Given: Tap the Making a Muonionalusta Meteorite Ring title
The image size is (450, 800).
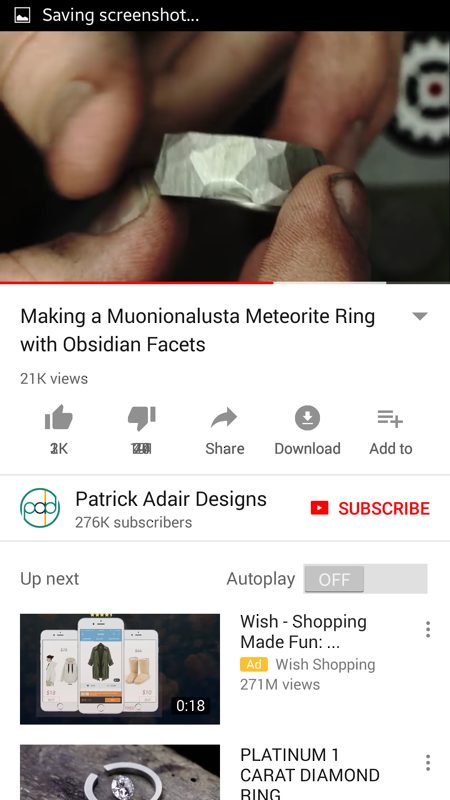Looking at the screenshot, I should 198,331.
